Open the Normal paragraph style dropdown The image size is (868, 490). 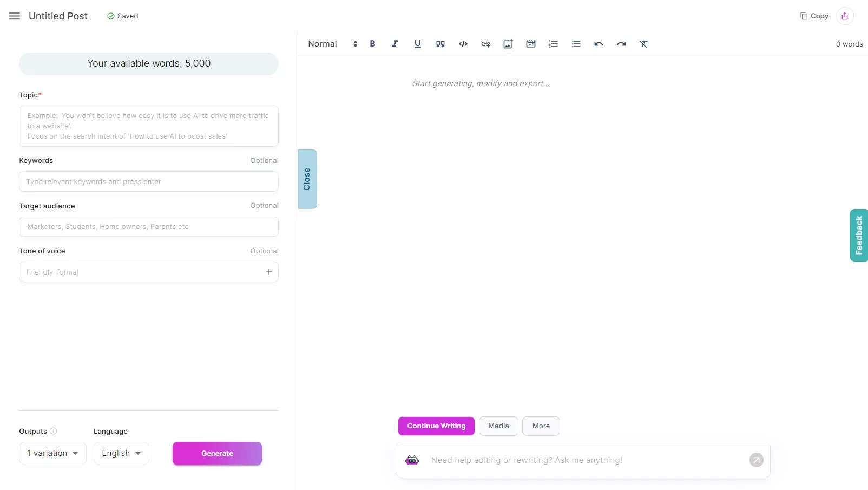click(330, 44)
